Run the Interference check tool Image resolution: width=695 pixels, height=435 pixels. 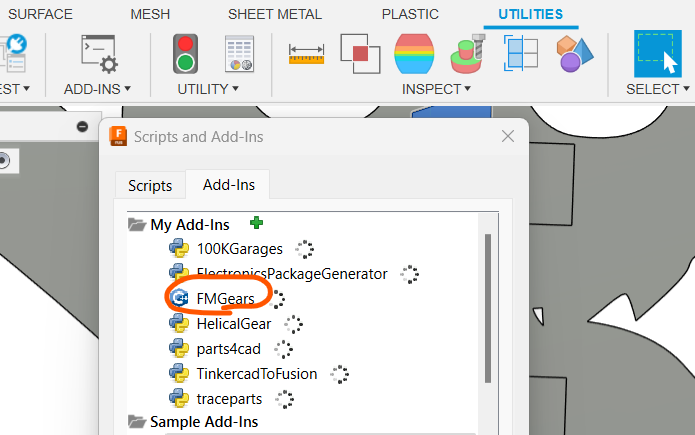[x=360, y=54]
